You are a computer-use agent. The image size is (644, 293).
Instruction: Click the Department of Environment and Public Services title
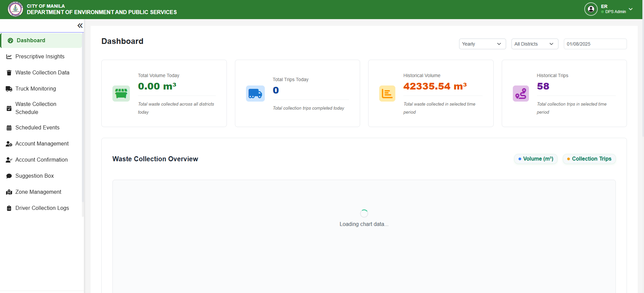point(102,12)
